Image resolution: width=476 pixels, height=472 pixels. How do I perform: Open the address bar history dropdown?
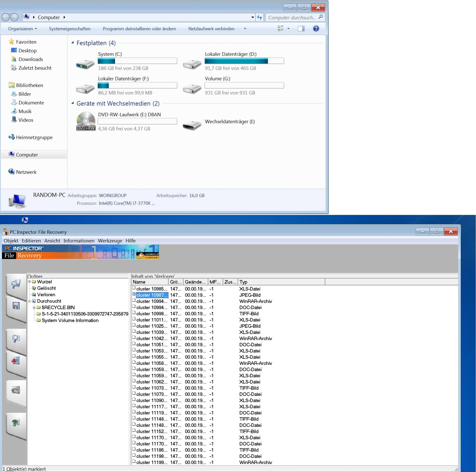click(253, 17)
